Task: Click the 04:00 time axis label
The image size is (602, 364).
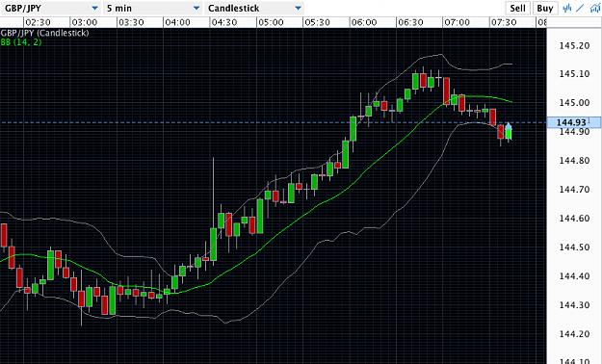Action: tap(177, 23)
